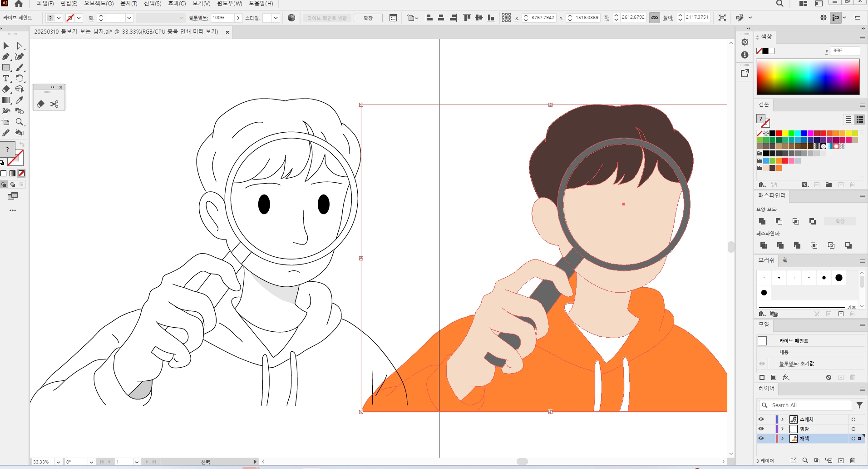
Task: Select the Artboard tool
Action: [x=6, y=122]
